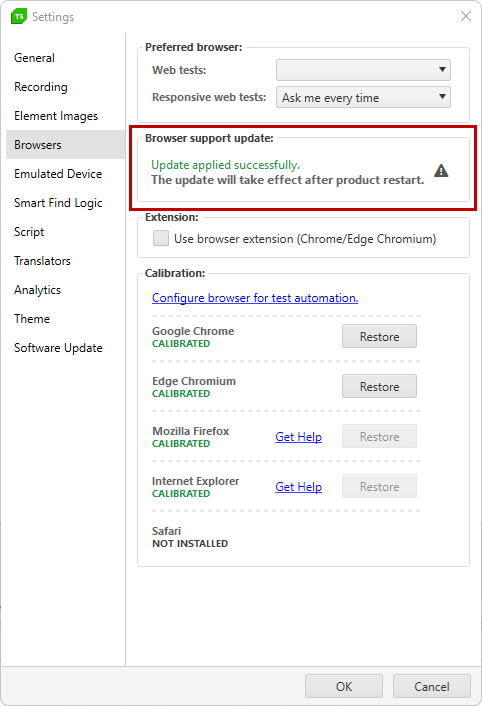482x706 pixels.
Task: Restore Google Chrome calibration
Action: pyautogui.click(x=379, y=336)
